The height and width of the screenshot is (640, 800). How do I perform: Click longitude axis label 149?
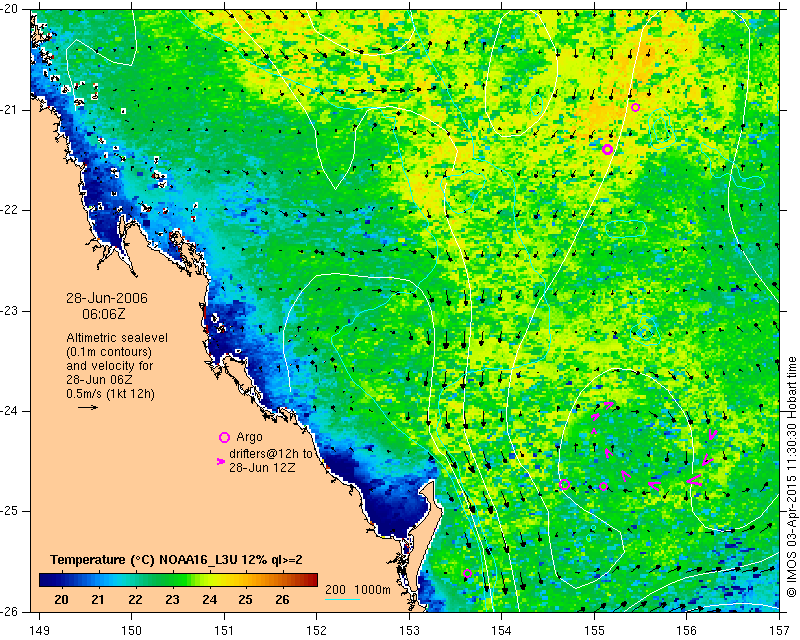(40, 631)
